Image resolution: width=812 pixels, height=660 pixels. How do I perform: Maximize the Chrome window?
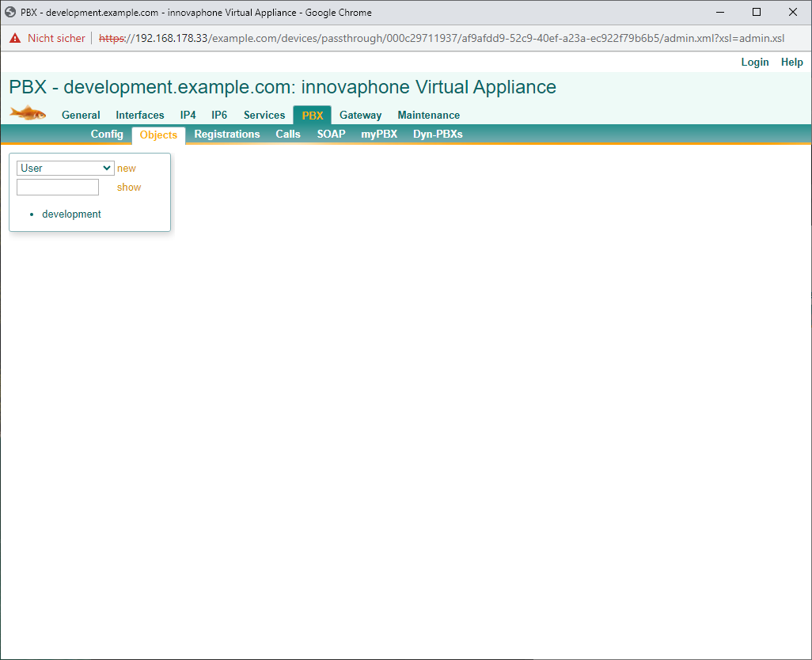[x=756, y=12]
